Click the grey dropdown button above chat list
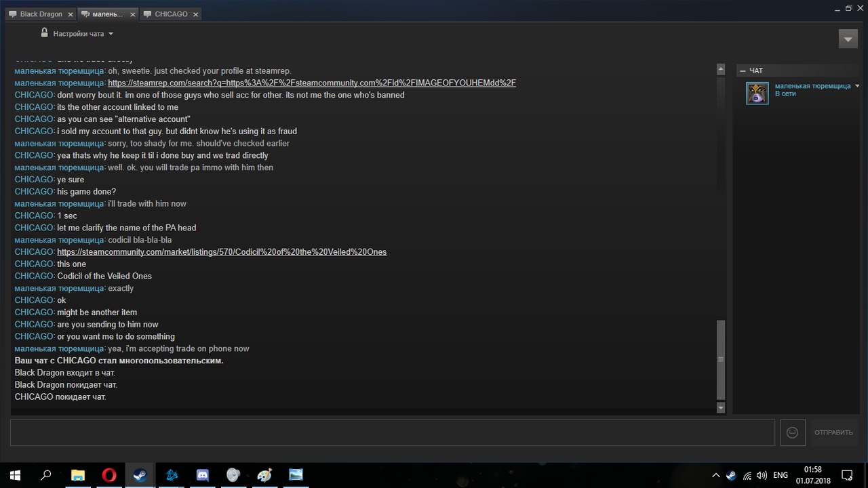The height and width of the screenshot is (488, 868). click(x=848, y=39)
